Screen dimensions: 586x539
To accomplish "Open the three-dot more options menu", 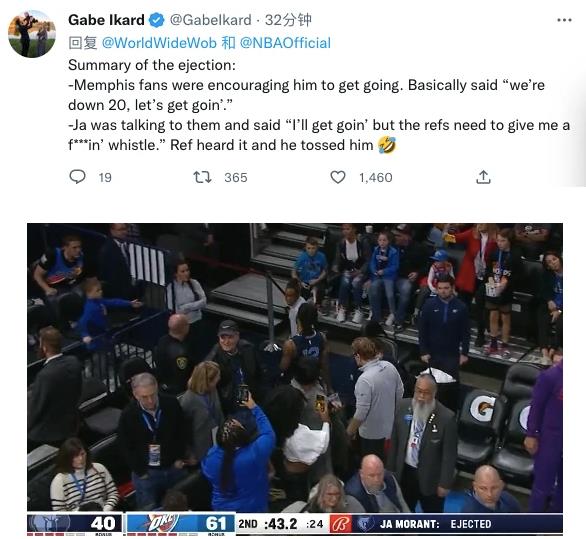I will coord(564,20).
